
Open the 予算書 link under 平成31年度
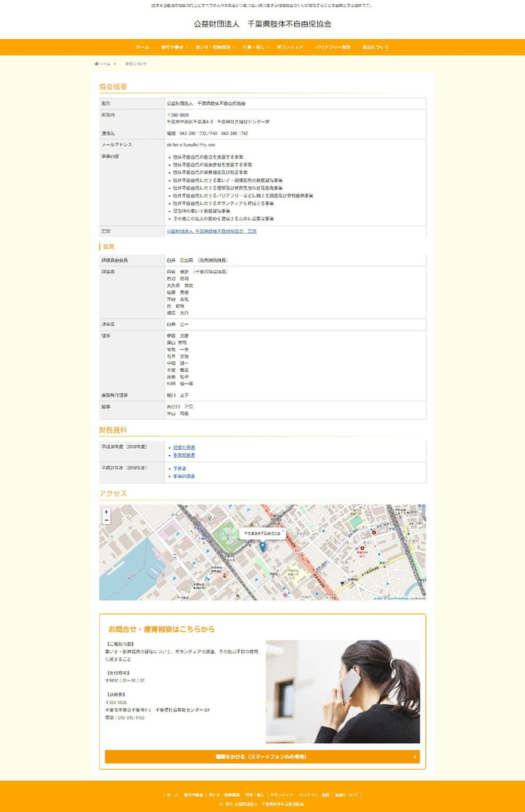(180, 469)
